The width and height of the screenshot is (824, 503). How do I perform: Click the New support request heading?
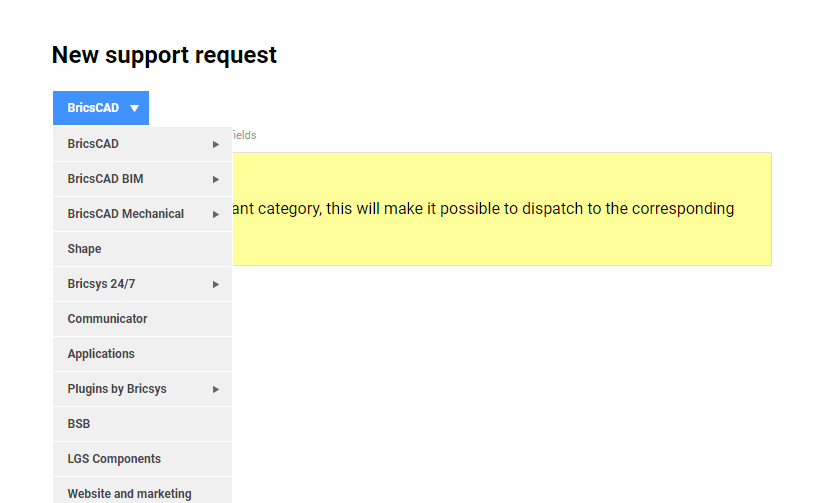click(x=164, y=55)
